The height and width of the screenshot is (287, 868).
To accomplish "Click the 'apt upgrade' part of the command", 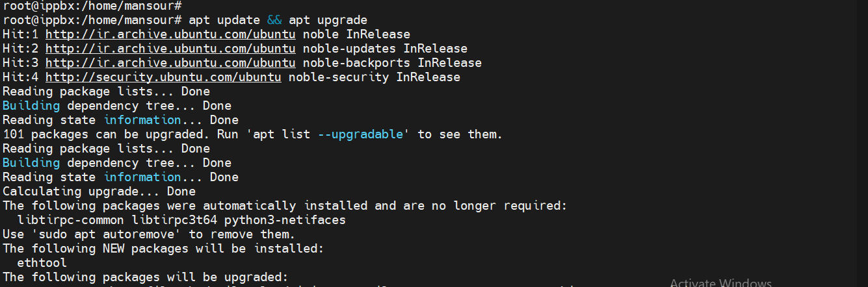I will 328,20.
